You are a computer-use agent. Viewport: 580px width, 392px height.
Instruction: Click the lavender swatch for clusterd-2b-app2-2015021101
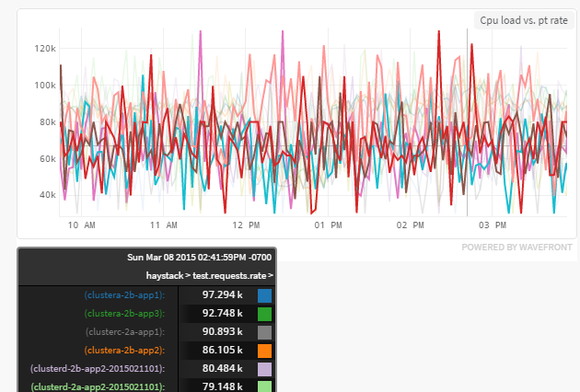click(x=264, y=369)
